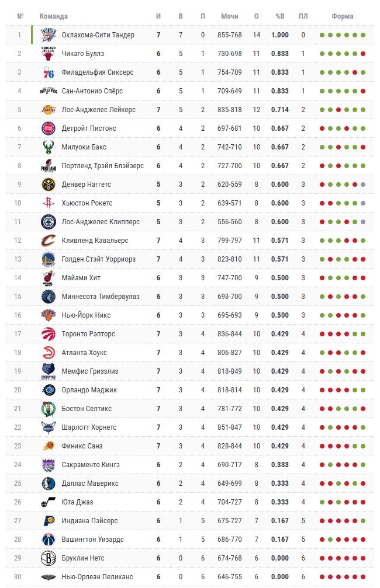Click the Philadelphia 76ers logo
The height and width of the screenshot is (588, 380).
[x=49, y=72]
